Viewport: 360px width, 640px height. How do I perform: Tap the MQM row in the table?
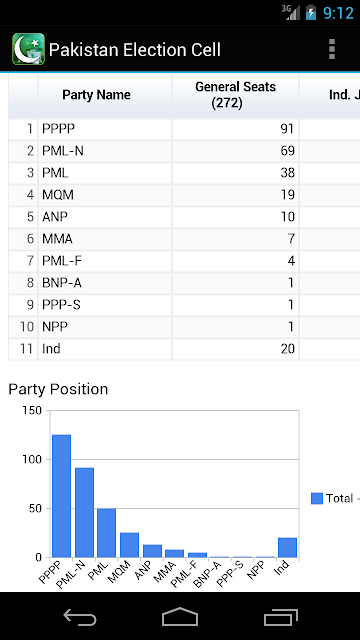[184, 196]
